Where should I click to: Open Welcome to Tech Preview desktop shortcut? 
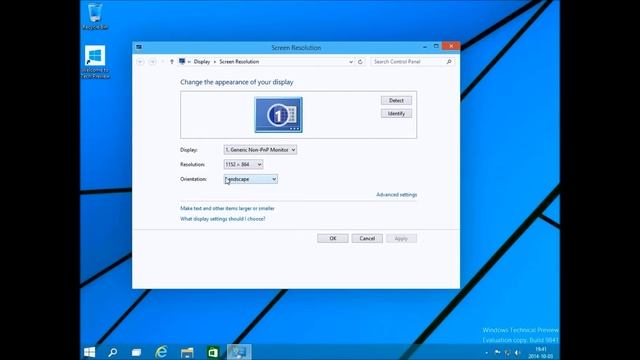point(95,62)
